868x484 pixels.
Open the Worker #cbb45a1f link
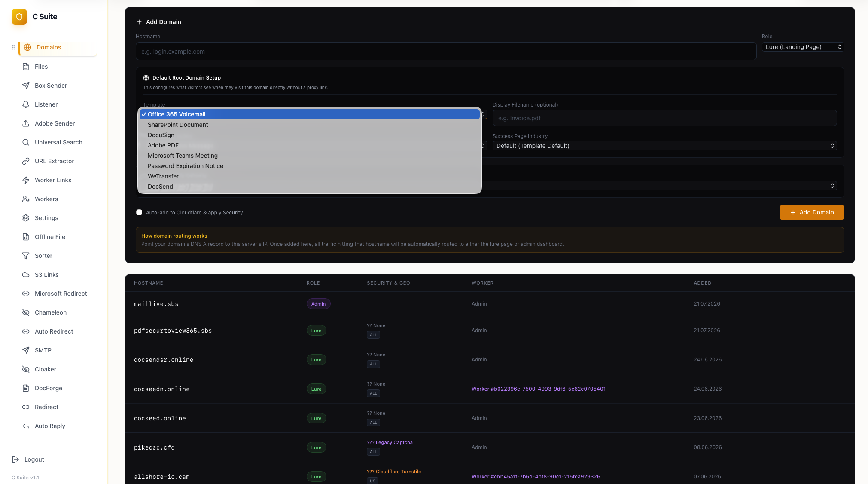pyautogui.click(x=536, y=477)
